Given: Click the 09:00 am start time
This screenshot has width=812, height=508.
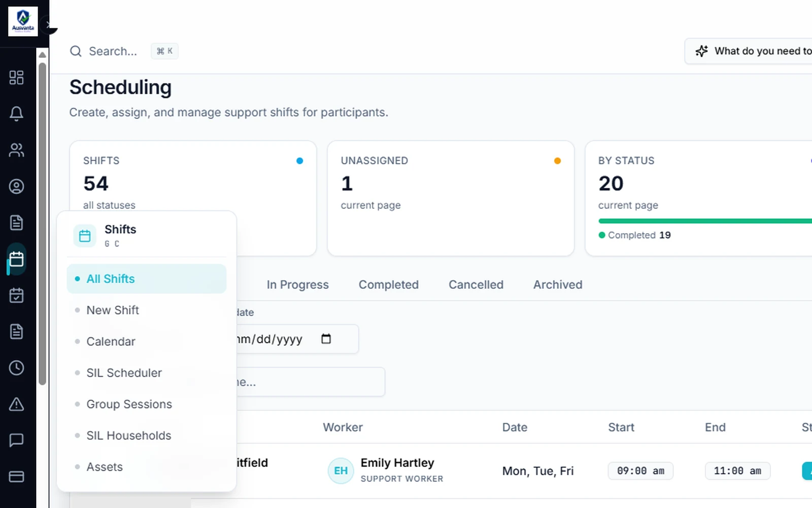Looking at the screenshot, I should click(640, 471).
